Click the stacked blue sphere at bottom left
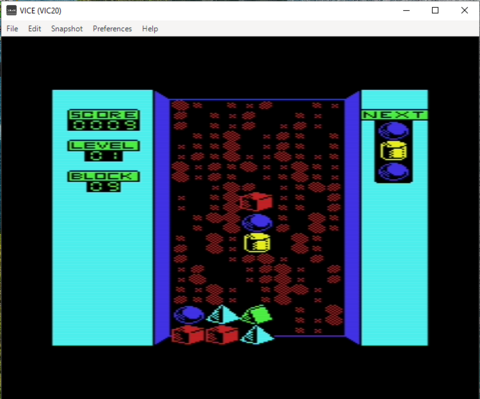The height and width of the screenshot is (399, 480). [189, 315]
